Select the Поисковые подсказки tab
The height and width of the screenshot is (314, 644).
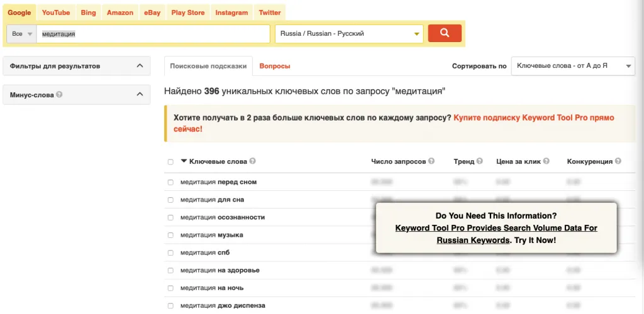point(208,66)
